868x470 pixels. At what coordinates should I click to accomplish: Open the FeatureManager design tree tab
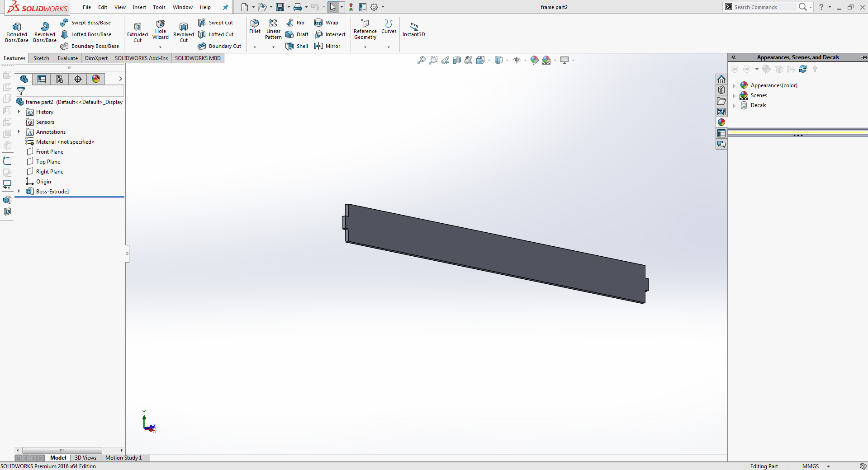[24, 79]
